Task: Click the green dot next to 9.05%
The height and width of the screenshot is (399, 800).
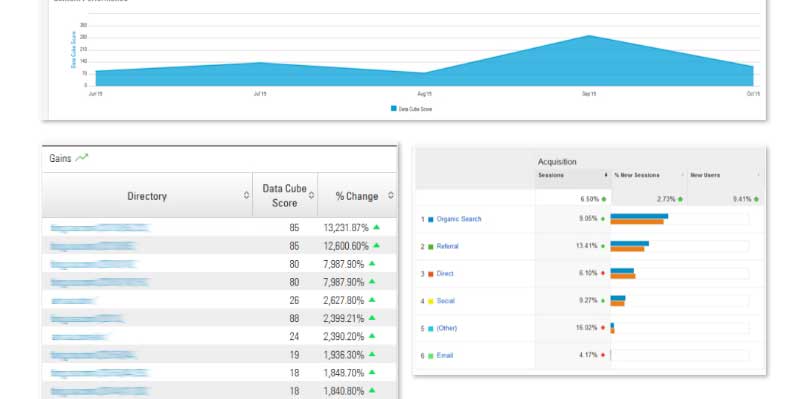Action: [x=603, y=219]
